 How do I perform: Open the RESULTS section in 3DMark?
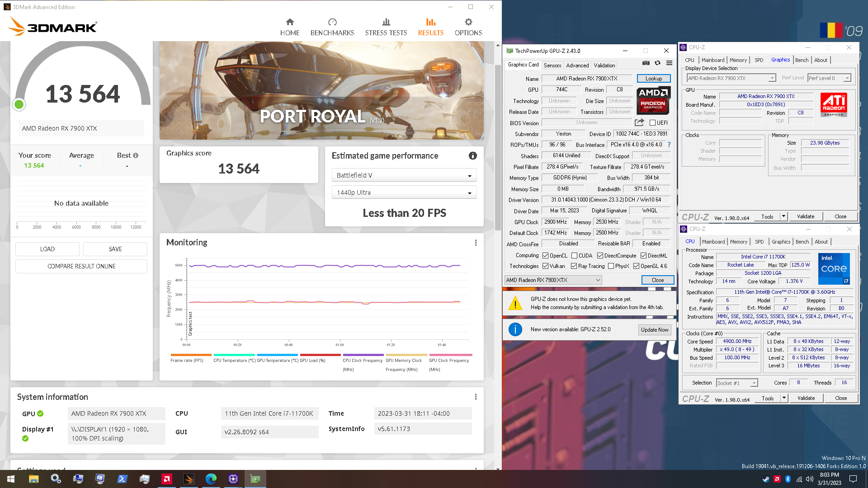click(x=431, y=27)
